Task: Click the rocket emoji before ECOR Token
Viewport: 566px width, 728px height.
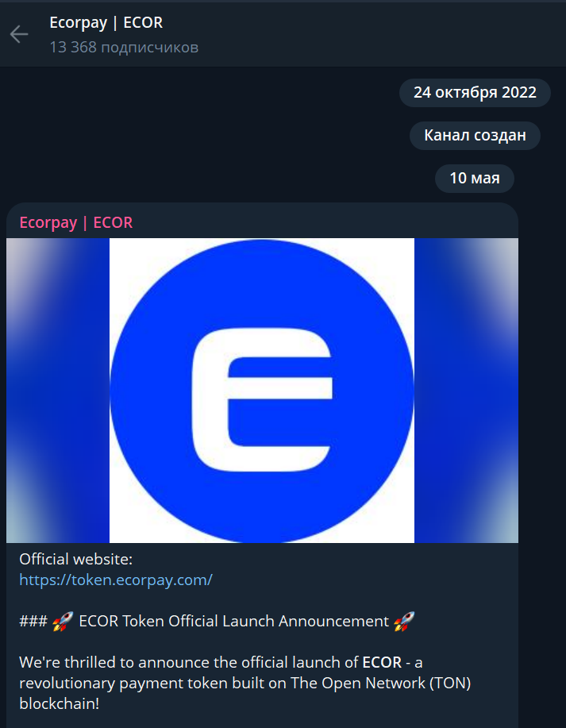Action: (64, 621)
